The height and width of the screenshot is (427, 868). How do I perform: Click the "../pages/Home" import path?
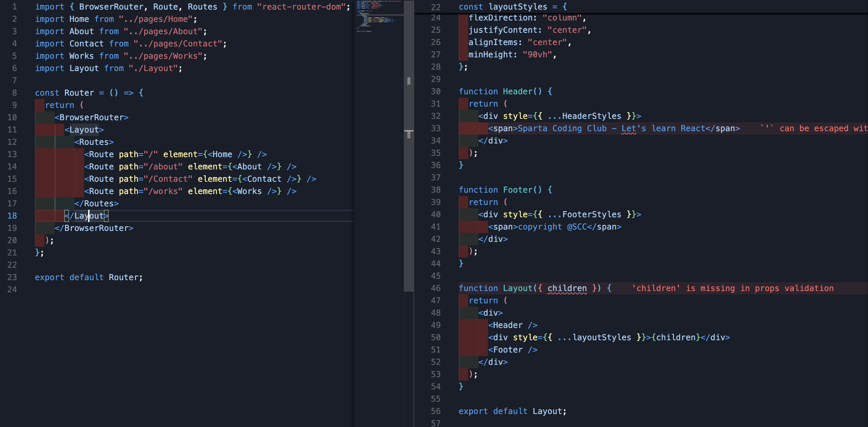pyautogui.click(x=155, y=19)
